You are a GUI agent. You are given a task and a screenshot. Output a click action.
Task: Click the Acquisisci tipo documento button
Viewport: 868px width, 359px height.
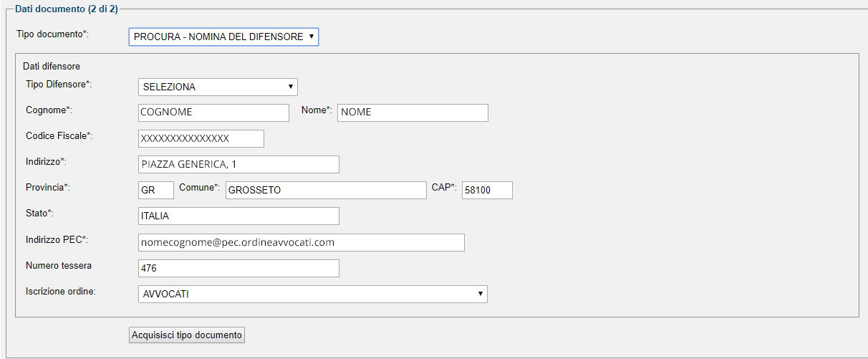pyautogui.click(x=187, y=335)
